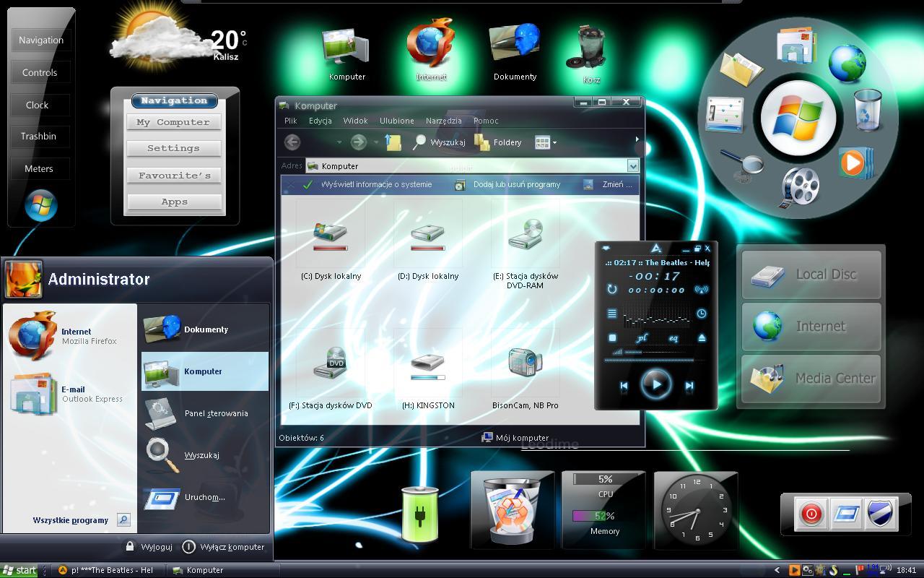This screenshot has height=578, width=924.
Task: Click the control panel icon in circular dock
Action: pyautogui.click(x=725, y=114)
